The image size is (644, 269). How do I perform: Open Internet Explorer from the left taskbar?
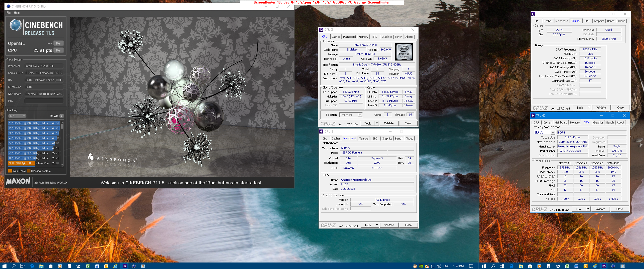pyautogui.click(x=115, y=266)
